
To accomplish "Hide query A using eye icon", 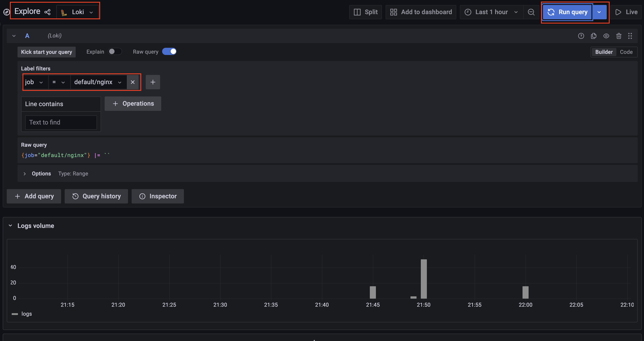I will 606,36.
